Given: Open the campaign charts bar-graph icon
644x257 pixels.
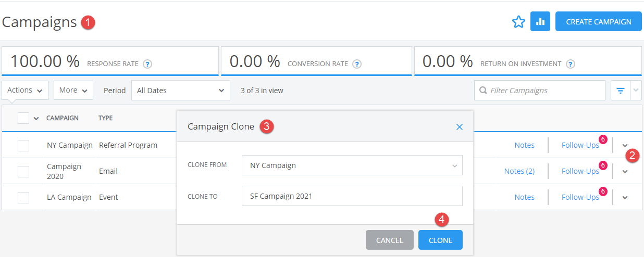Looking at the screenshot, I should point(540,22).
